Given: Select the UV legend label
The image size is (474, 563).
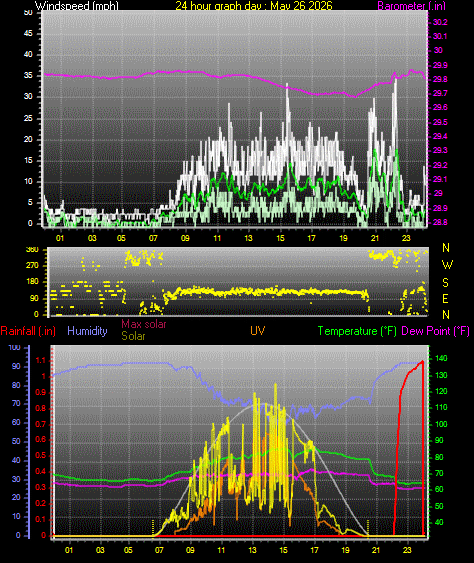Looking at the screenshot, I should (x=257, y=331).
